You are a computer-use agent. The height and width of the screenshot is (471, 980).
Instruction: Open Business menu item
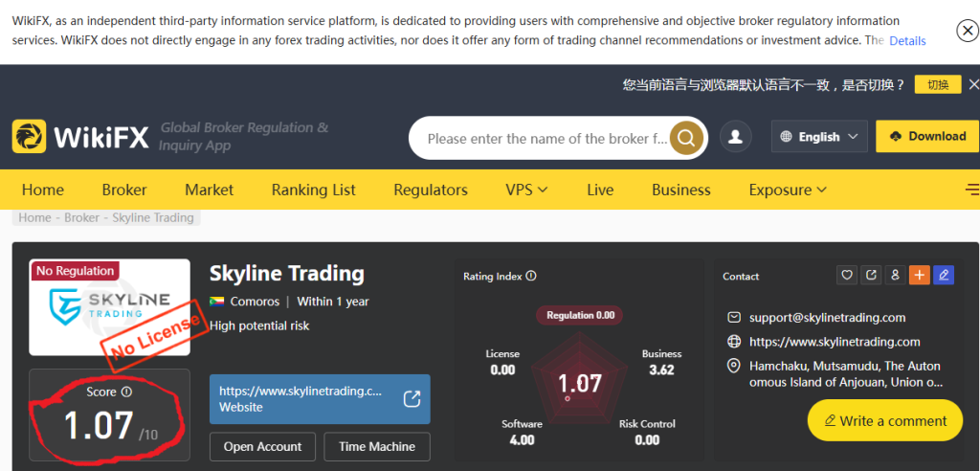point(681,191)
